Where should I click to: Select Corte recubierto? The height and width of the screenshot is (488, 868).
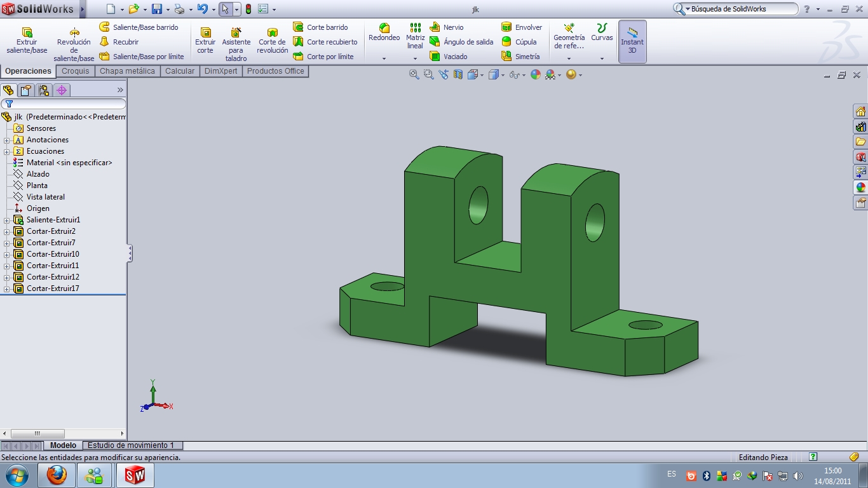point(325,42)
